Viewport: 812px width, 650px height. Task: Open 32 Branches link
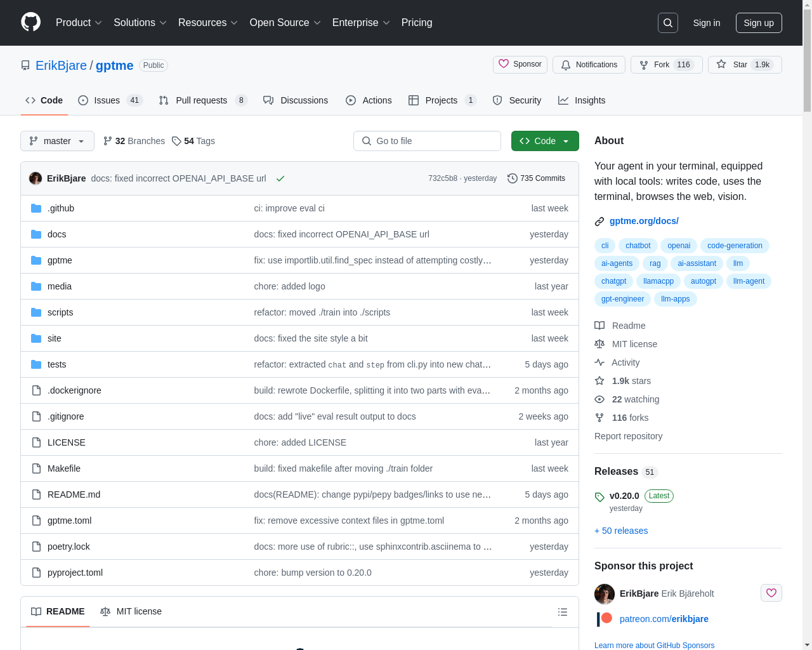tap(134, 141)
